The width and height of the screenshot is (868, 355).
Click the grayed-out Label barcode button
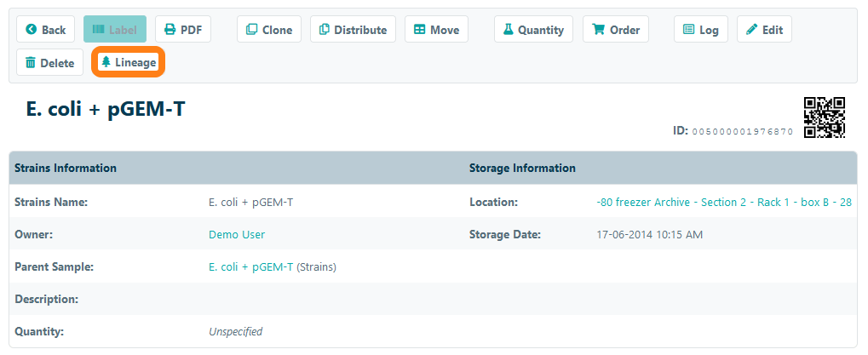pyautogui.click(x=114, y=30)
